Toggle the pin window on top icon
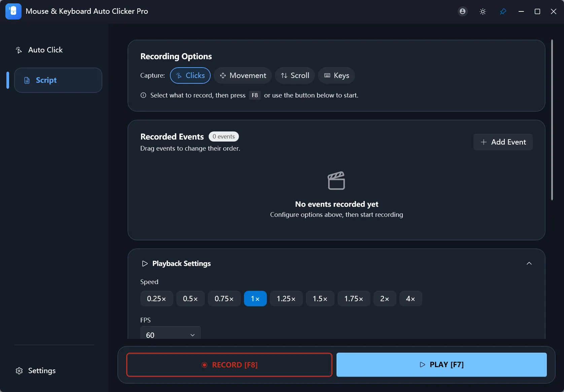The width and height of the screenshot is (564, 392). [x=503, y=11]
